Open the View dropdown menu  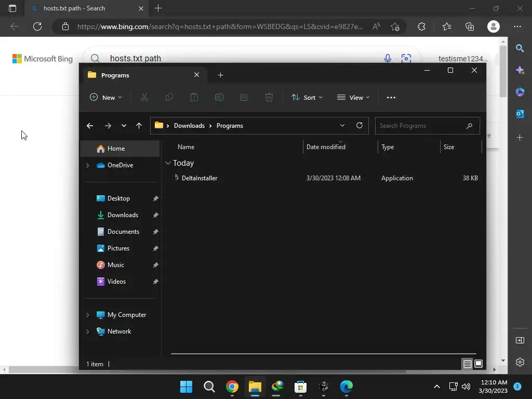point(353,97)
